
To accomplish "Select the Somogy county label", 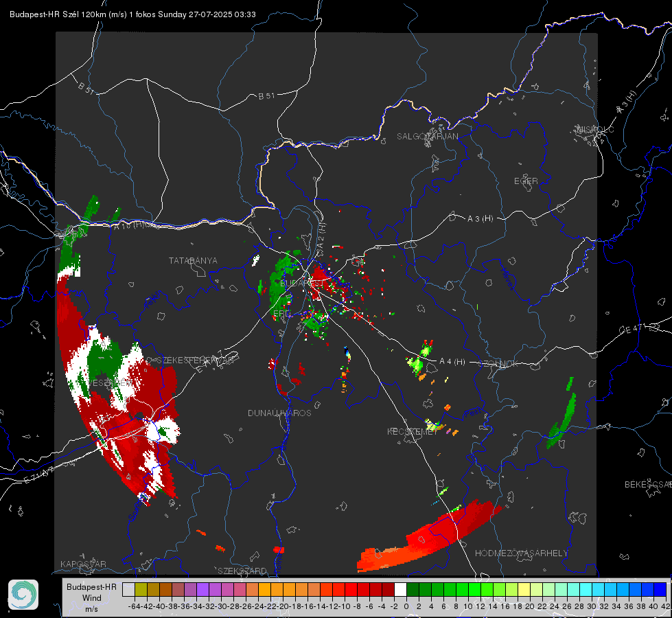I will pos(139,507).
